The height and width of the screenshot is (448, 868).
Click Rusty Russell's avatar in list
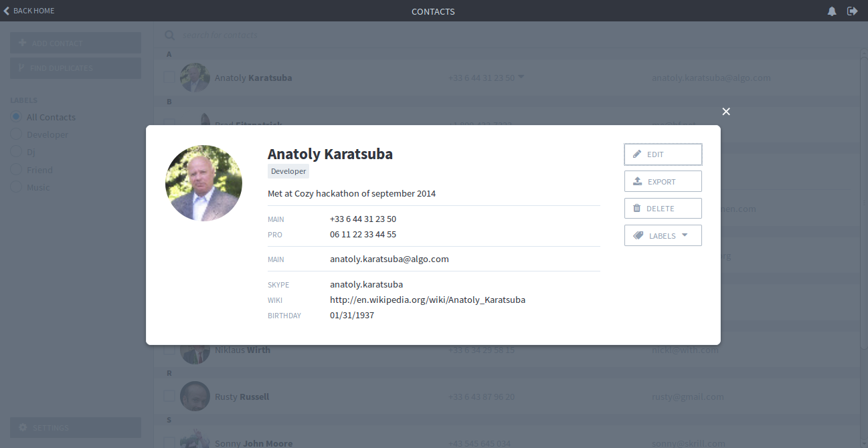[x=195, y=397]
